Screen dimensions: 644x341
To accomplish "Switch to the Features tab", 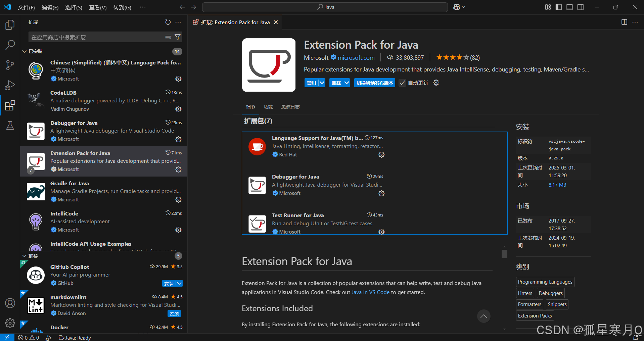I will click(268, 107).
